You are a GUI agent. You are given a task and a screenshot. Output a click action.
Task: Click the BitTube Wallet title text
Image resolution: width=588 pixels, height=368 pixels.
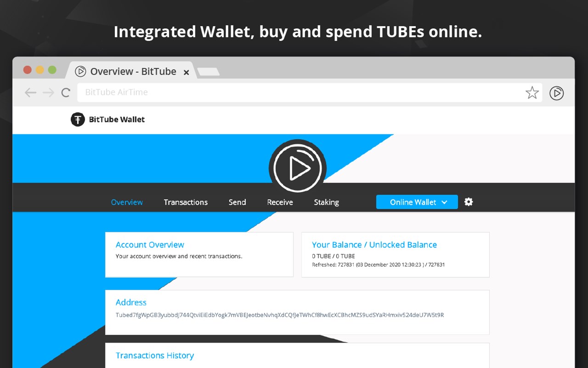(x=117, y=120)
